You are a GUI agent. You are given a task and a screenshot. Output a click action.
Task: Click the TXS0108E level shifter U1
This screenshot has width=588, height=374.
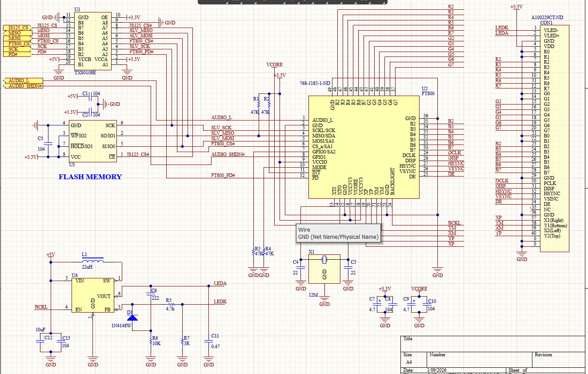point(93,41)
